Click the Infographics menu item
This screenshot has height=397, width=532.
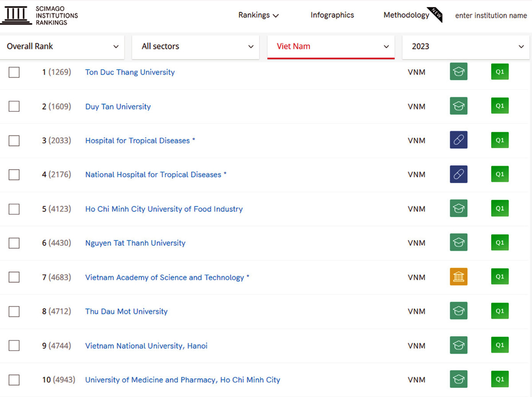332,15
